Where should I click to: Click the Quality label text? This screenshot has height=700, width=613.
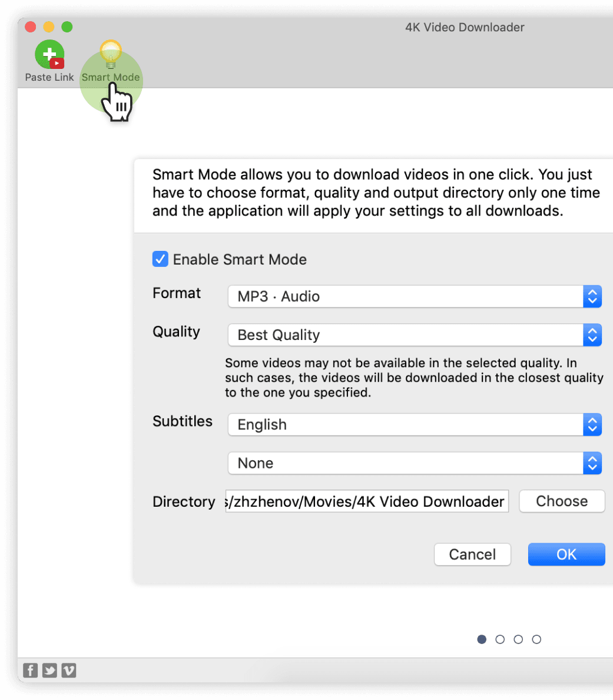click(x=176, y=332)
